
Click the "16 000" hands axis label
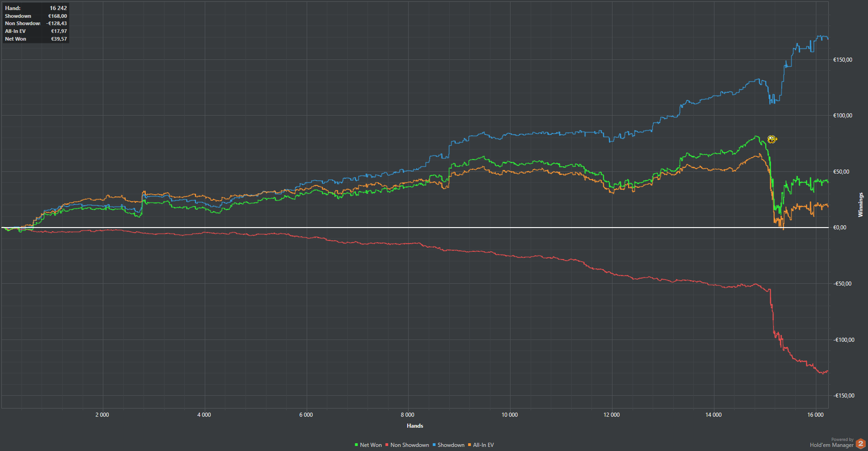[x=815, y=415]
